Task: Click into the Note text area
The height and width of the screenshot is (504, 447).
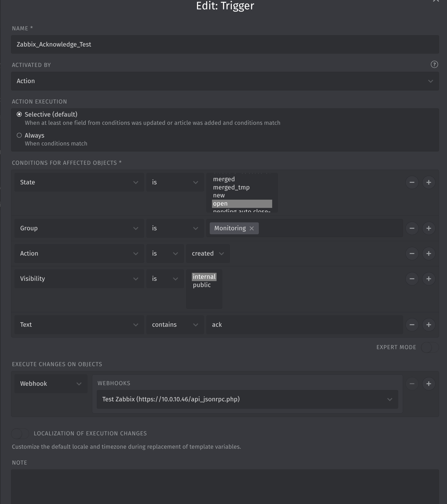Action: [225, 486]
